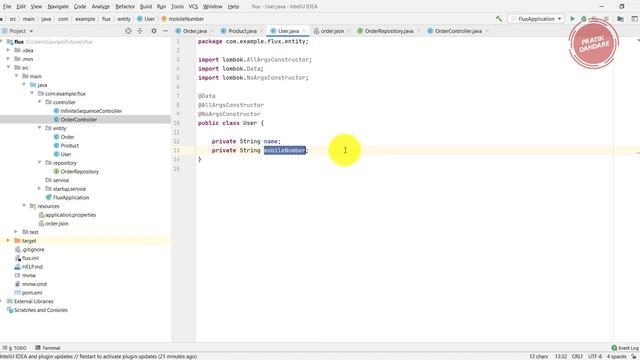Click the 'entity' breadcrumb
Screen dimensions: 640x360
click(x=124, y=19)
